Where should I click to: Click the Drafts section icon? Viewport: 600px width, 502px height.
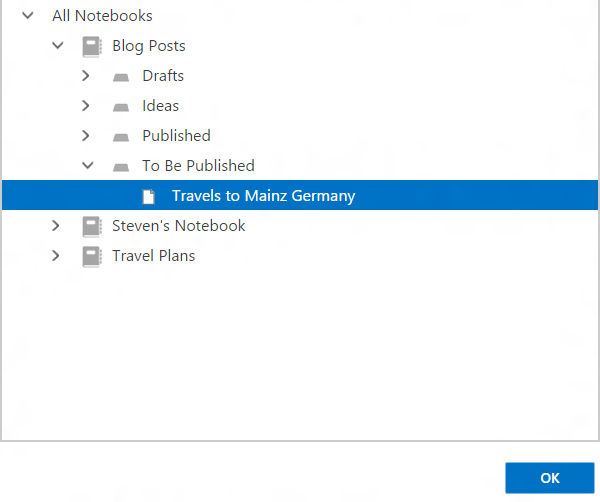[121, 76]
